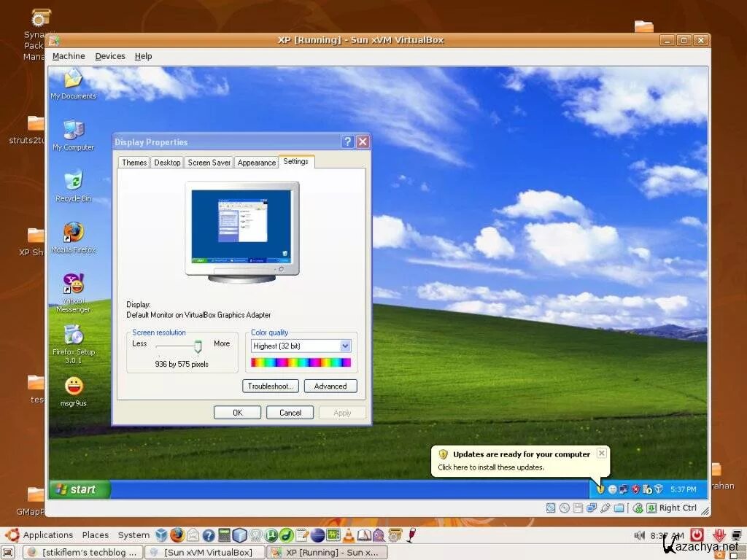
Task: Open the System menu in Ubuntu panel
Action: point(133,534)
